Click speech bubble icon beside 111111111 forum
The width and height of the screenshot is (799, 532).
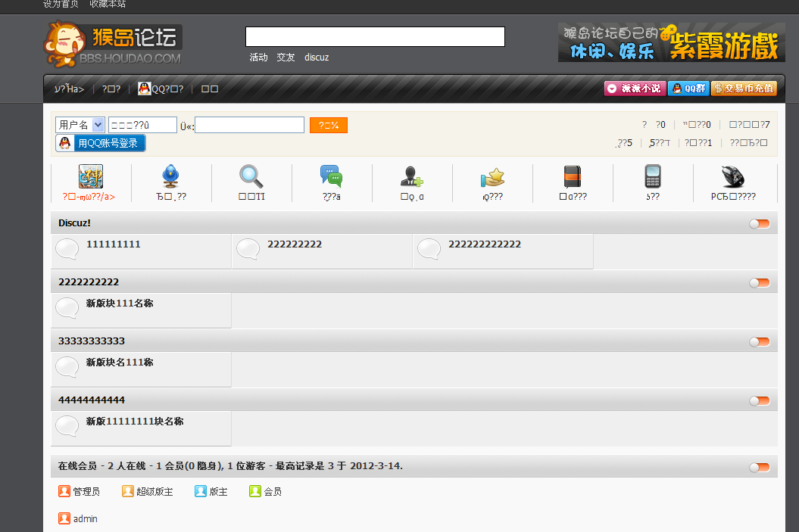pyautogui.click(x=67, y=250)
